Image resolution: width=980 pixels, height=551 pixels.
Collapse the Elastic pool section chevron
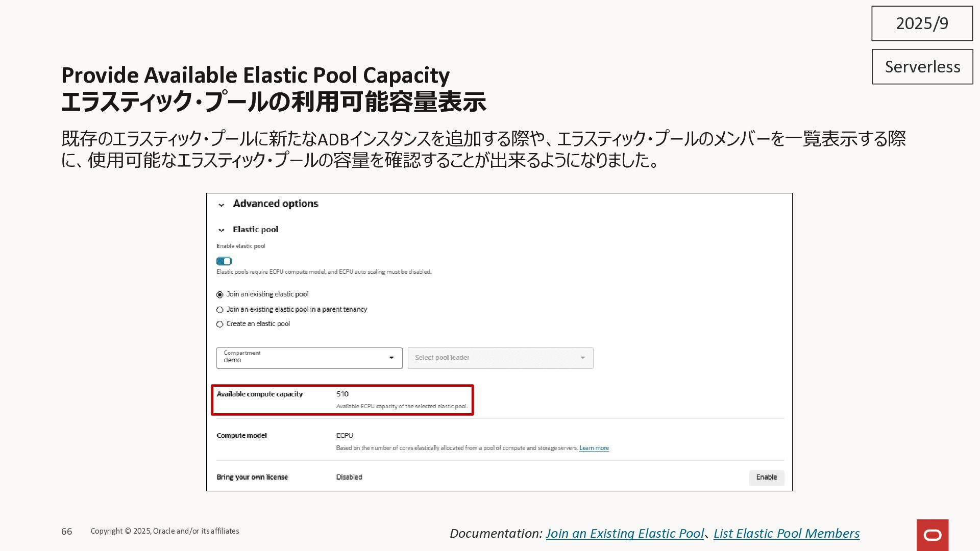pos(222,230)
